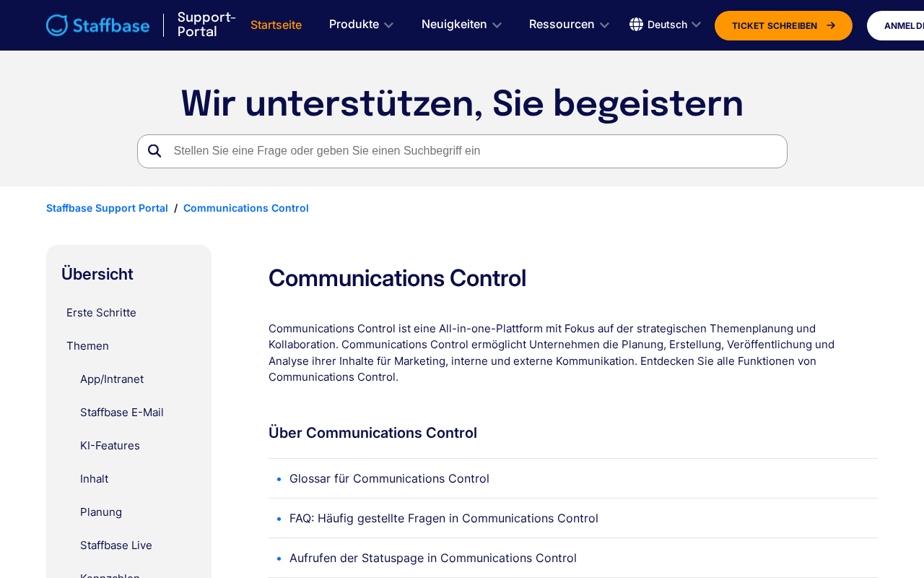Click the arrow on Ticket schreiben button
This screenshot has height=578, width=924.
click(x=831, y=25)
